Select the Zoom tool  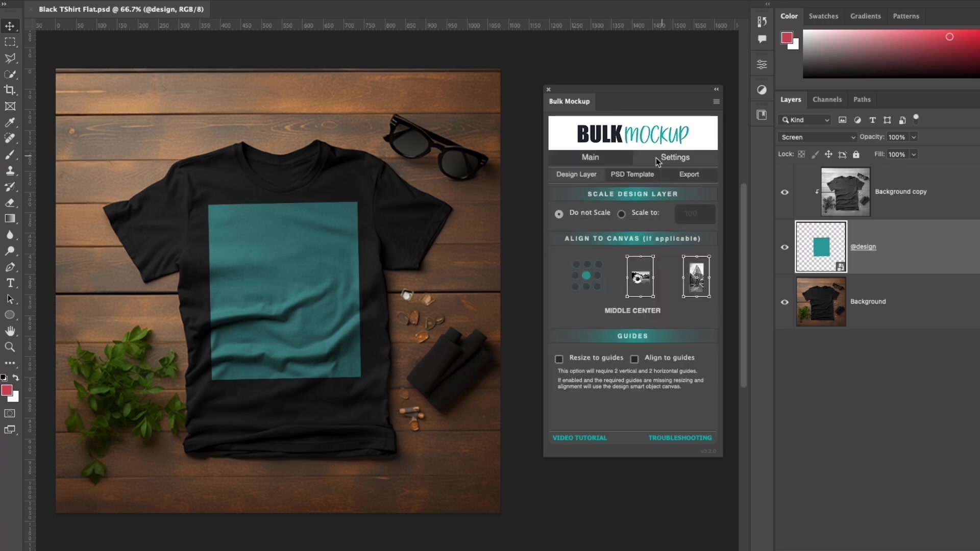pos(10,347)
